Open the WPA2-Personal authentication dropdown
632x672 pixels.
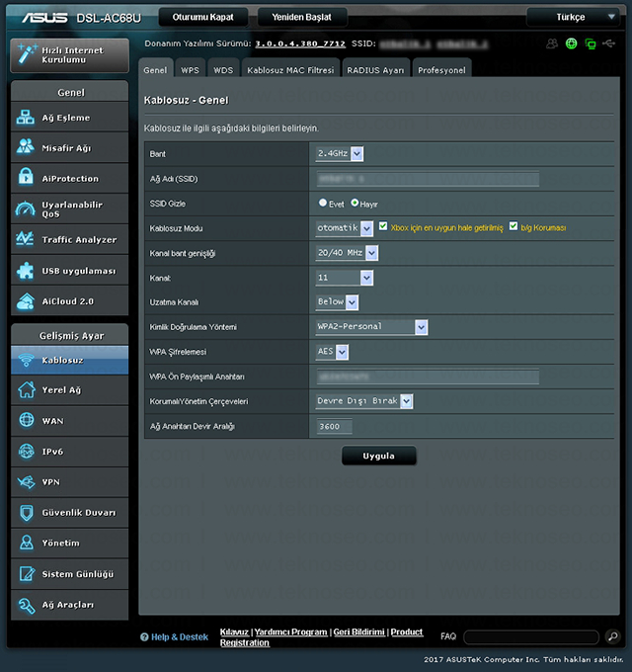pos(371,327)
